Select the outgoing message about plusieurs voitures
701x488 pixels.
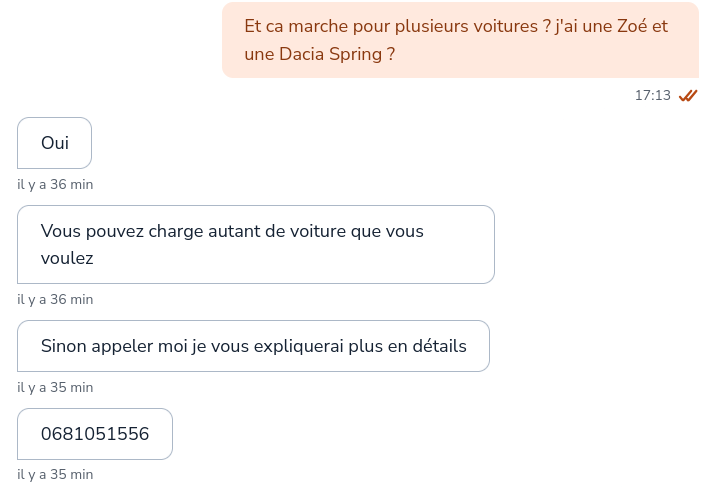(x=460, y=40)
